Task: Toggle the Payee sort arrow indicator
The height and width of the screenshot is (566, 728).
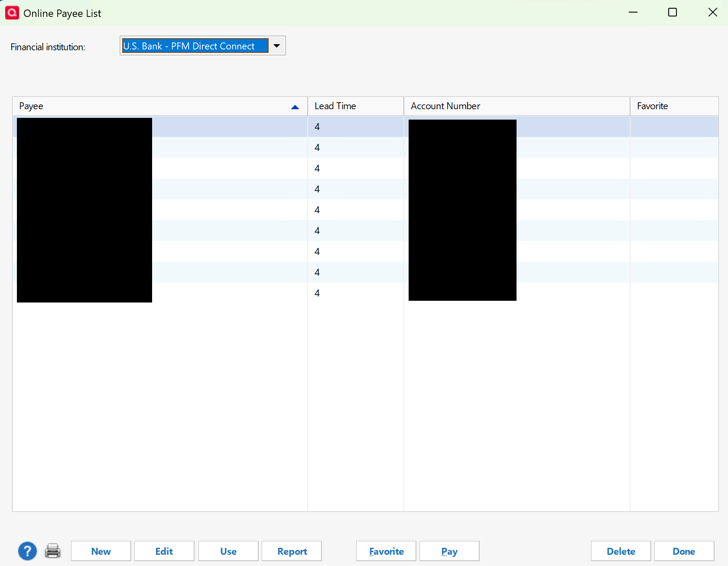Action: click(x=295, y=107)
